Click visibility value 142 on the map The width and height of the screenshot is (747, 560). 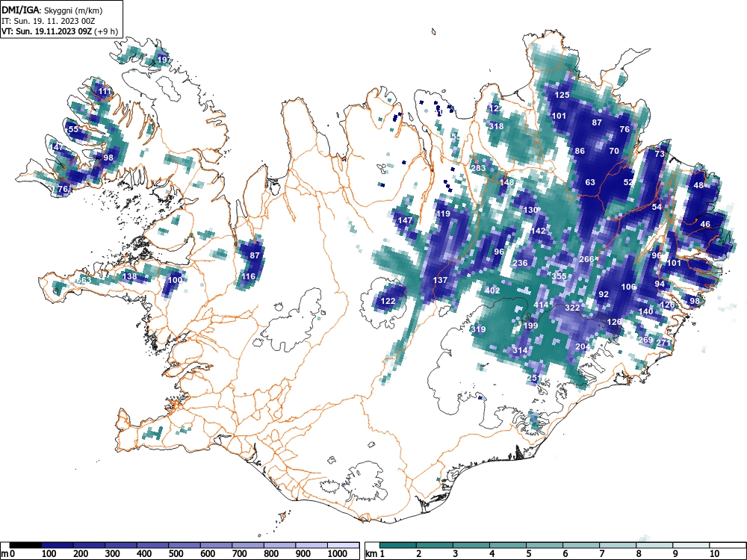(538, 231)
